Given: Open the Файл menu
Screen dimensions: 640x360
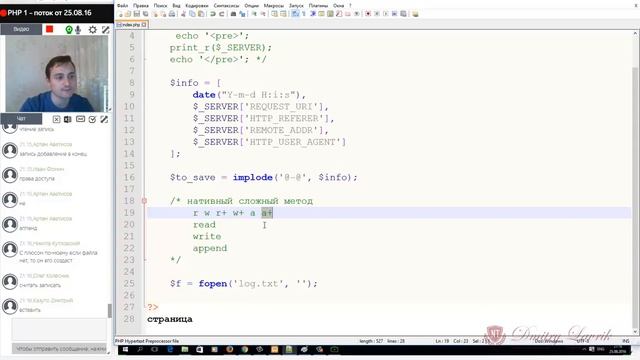Looking at the screenshot, I should 122,6.
